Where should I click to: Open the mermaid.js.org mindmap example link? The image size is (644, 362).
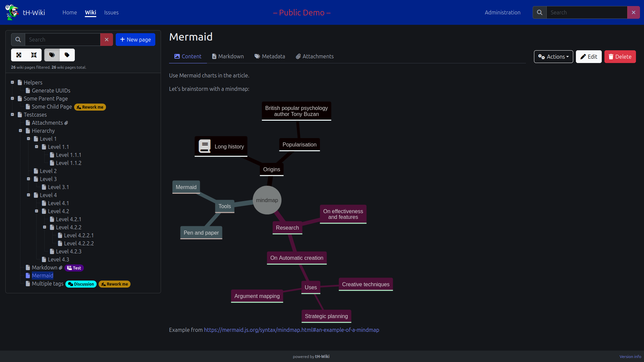click(x=291, y=330)
